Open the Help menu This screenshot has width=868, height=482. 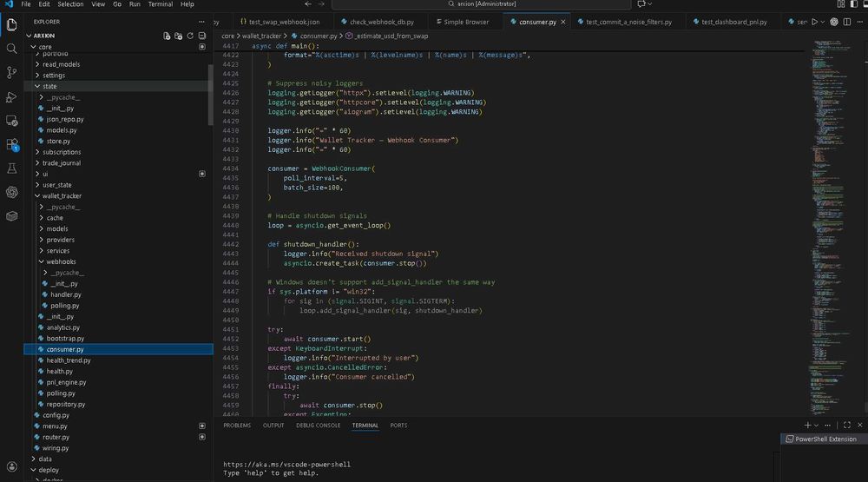tap(187, 3)
